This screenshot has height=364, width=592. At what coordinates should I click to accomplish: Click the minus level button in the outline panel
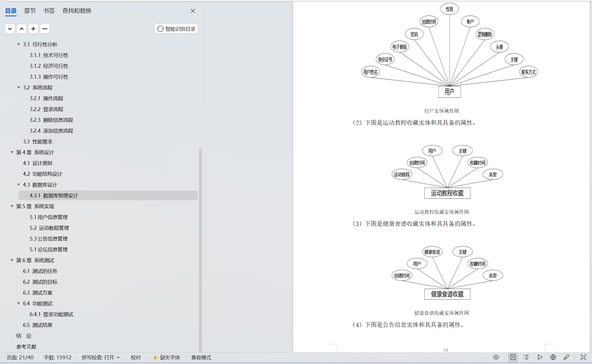(45, 29)
